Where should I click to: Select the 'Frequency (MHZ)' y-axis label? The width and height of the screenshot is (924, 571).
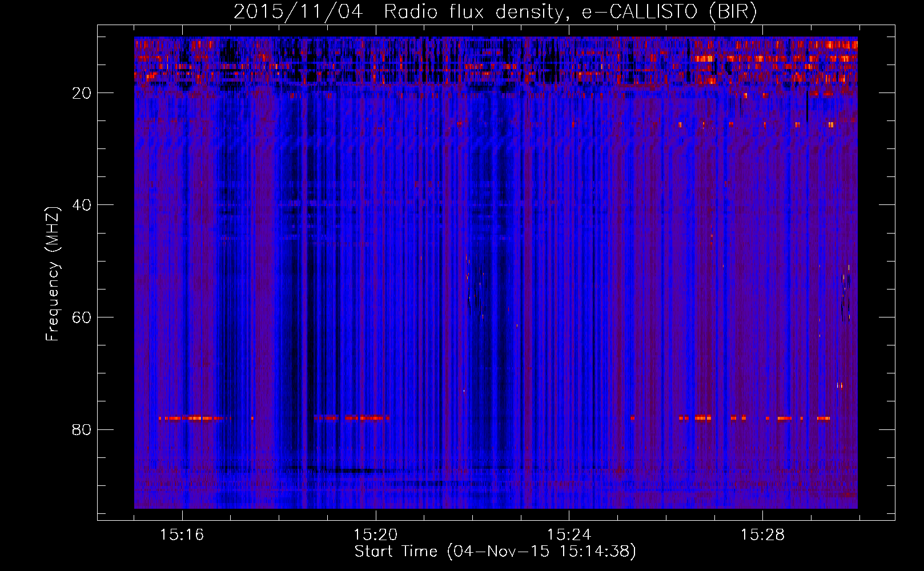coord(53,274)
